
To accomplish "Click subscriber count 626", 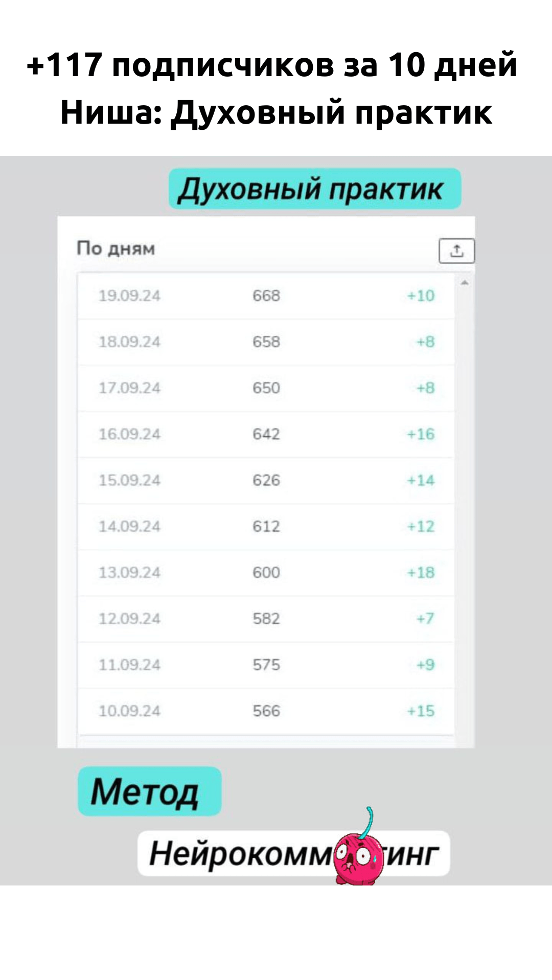I will [266, 480].
